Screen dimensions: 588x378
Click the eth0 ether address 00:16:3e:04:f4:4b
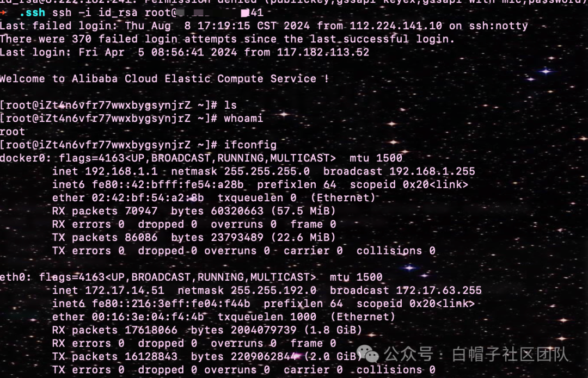coord(148,317)
